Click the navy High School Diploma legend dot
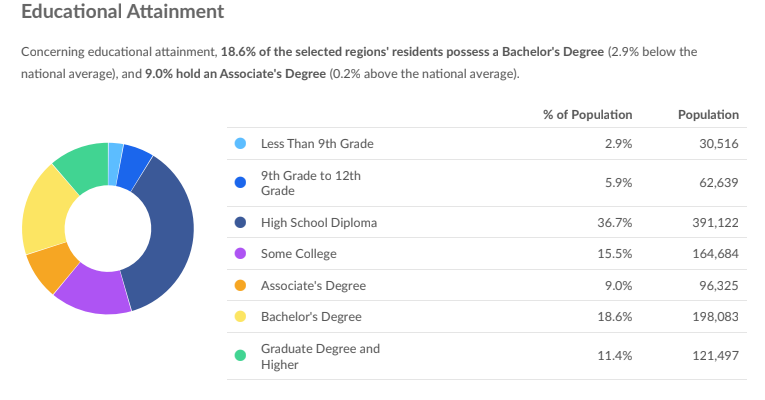 pyautogui.click(x=240, y=222)
